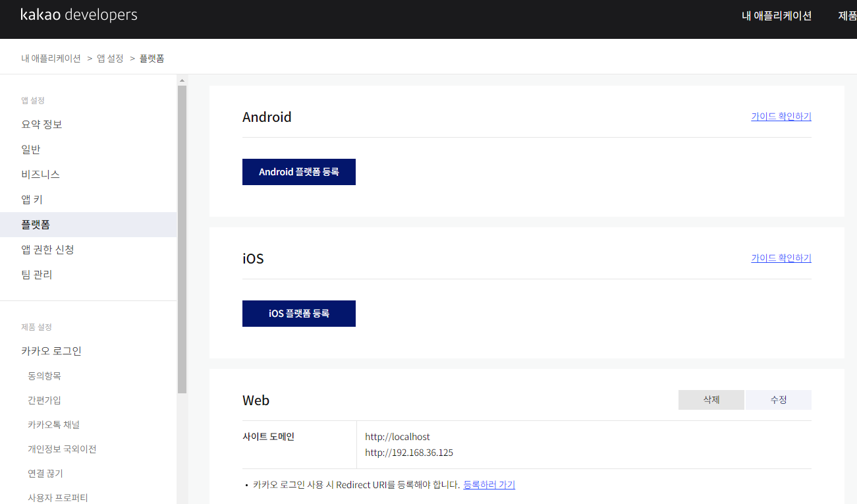
Task: Click the iOS section heading
Action: click(253, 259)
